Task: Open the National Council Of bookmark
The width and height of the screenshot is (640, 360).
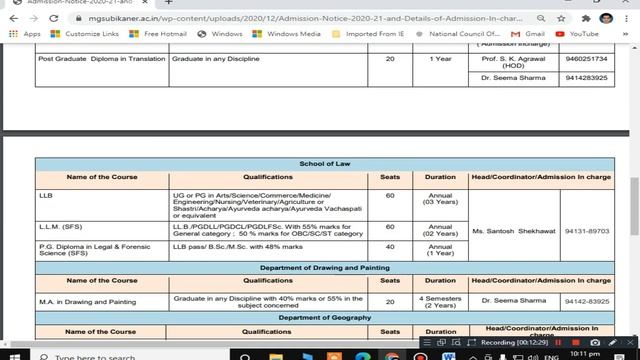Action: click(x=458, y=34)
